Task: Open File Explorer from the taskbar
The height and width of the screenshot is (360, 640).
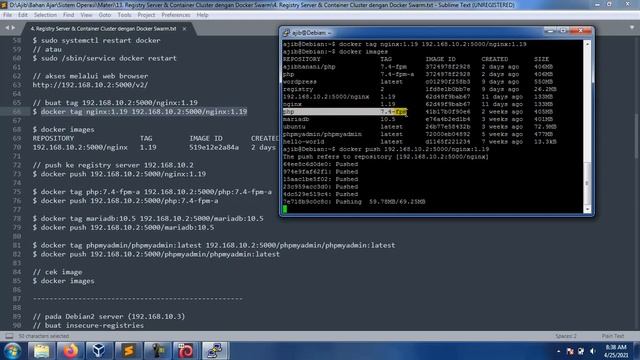Action: [x=41, y=351]
